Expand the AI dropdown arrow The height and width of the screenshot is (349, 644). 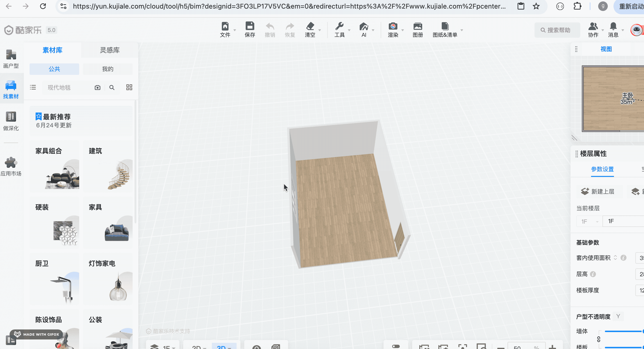pyautogui.click(x=373, y=30)
